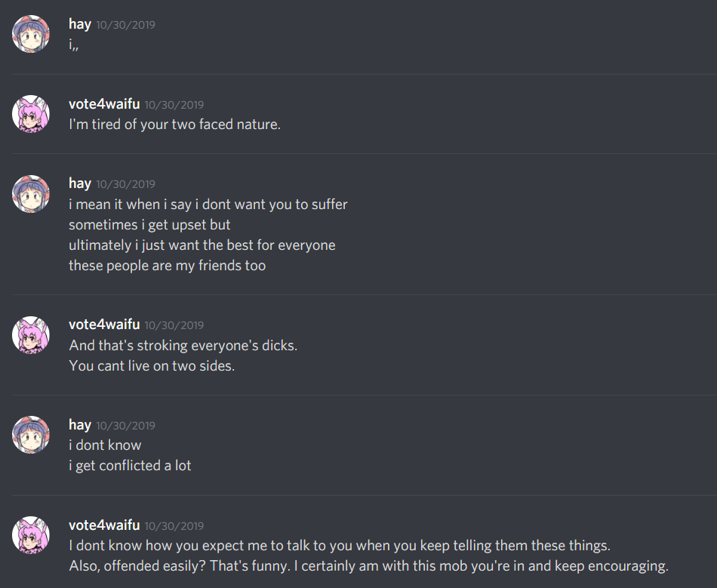Click timestamp on vote4waifu's "two faced nature" message
Viewport: 717px width, 588px height.
coord(174,105)
